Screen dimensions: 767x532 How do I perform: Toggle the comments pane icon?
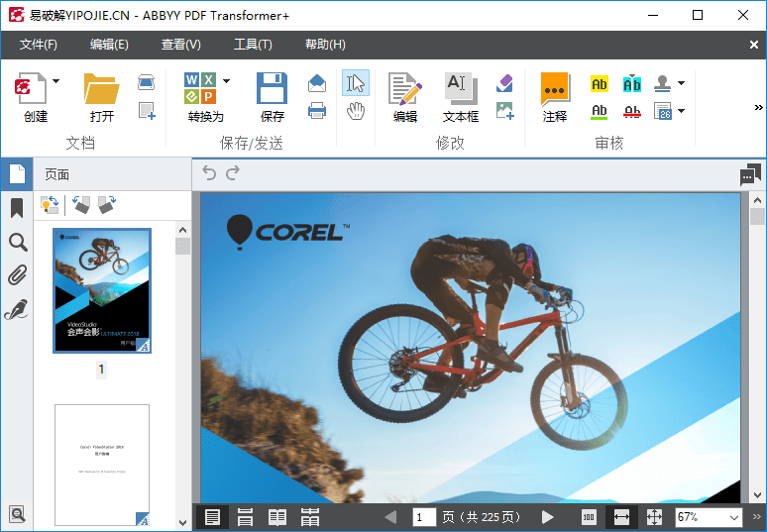[750, 174]
